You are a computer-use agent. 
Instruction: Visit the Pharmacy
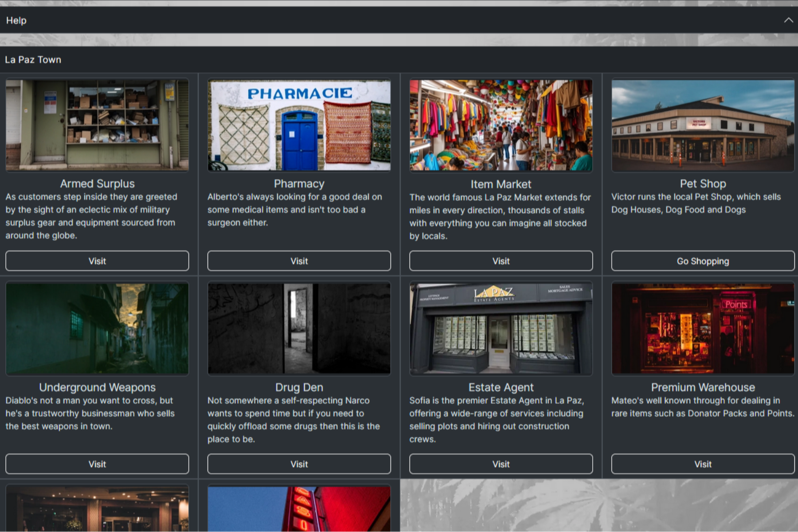(299, 261)
